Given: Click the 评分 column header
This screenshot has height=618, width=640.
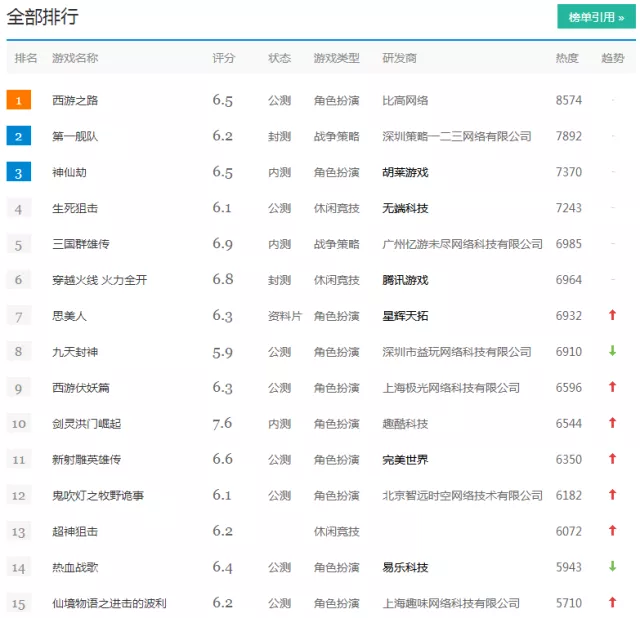Looking at the screenshot, I should [x=224, y=58].
